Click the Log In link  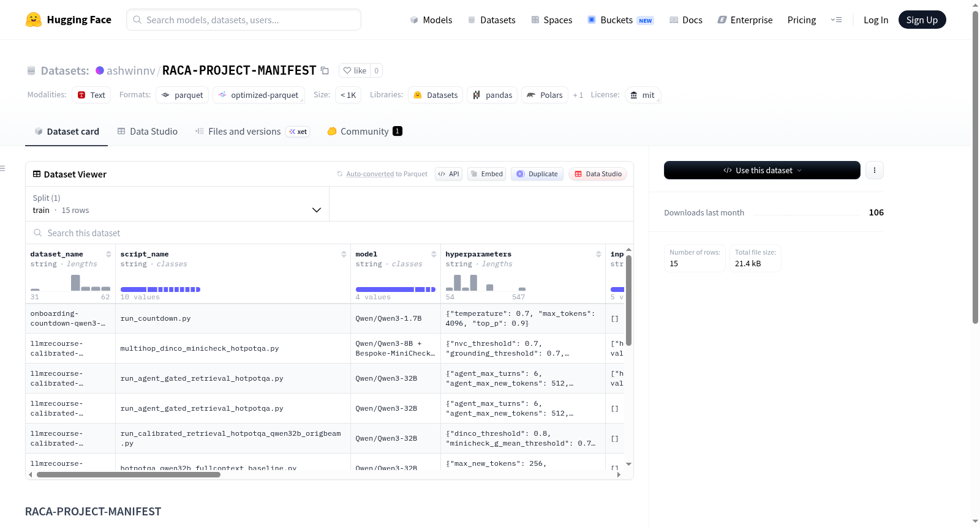(876, 20)
